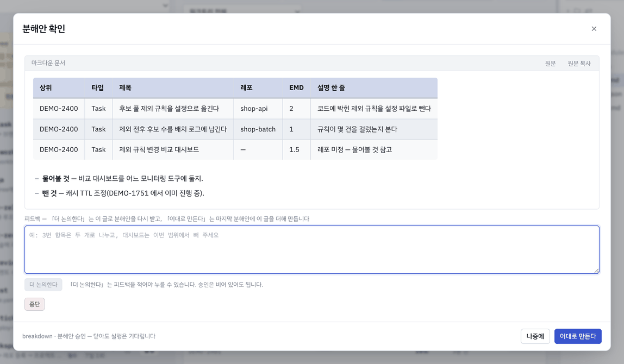Click the 원문 button
The width and height of the screenshot is (624, 364).
click(551, 63)
